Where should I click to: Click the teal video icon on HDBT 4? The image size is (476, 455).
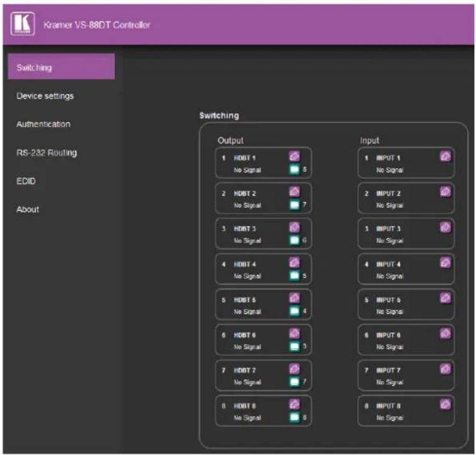tap(294, 276)
